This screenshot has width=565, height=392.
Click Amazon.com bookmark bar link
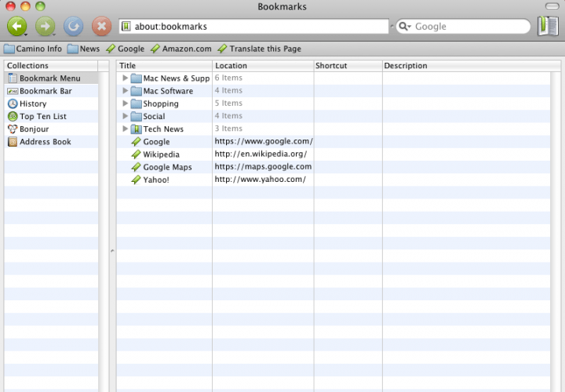click(180, 49)
